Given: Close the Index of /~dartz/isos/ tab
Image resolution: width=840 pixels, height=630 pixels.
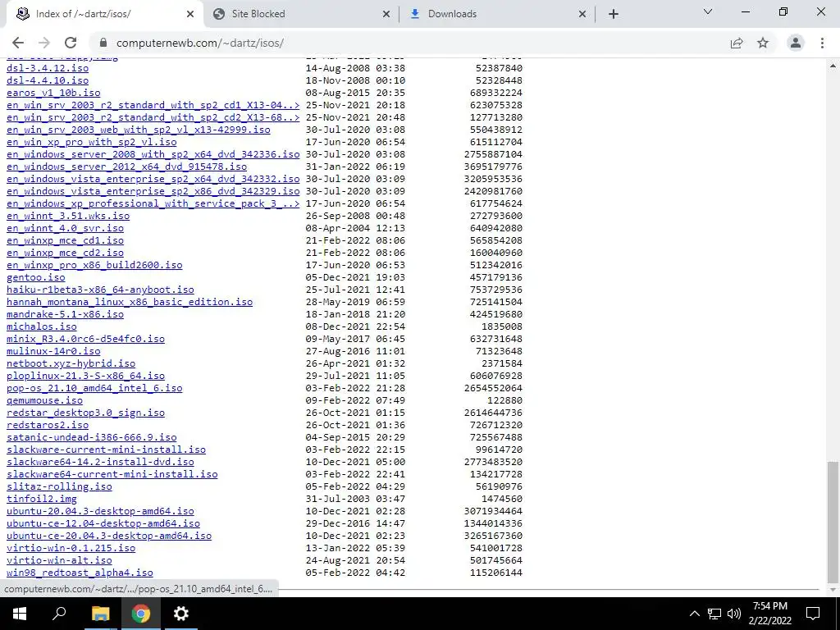Looking at the screenshot, I should tap(190, 14).
